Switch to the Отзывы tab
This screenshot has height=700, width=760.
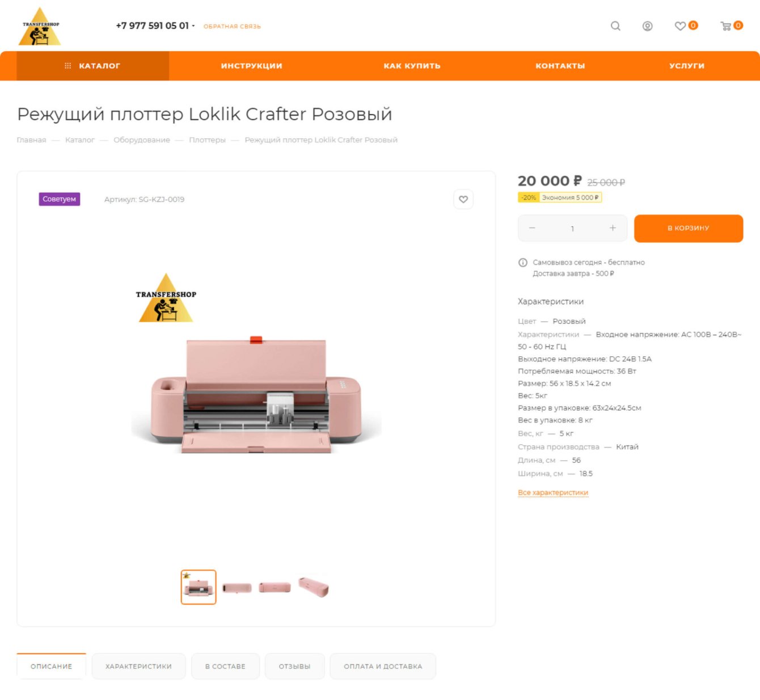pyautogui.click(x=294, y=667)
